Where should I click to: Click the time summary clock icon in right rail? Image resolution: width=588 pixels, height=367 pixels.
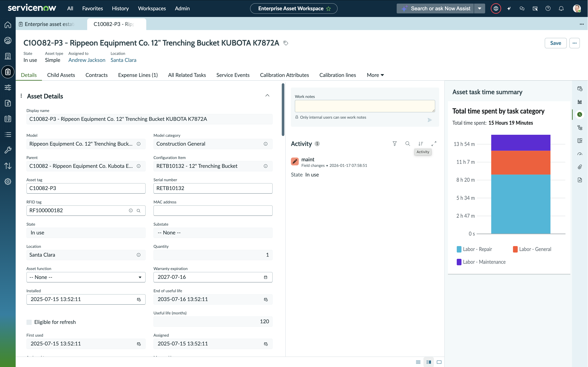tap(580, 114)
